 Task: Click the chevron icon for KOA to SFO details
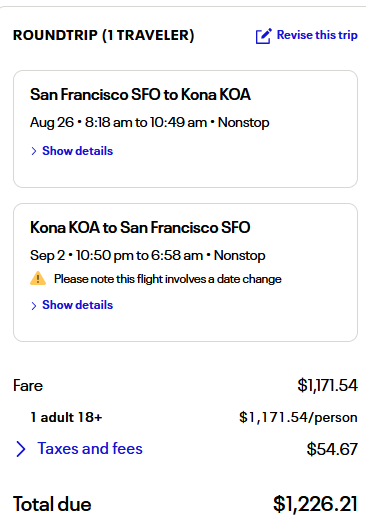point(34,306)
